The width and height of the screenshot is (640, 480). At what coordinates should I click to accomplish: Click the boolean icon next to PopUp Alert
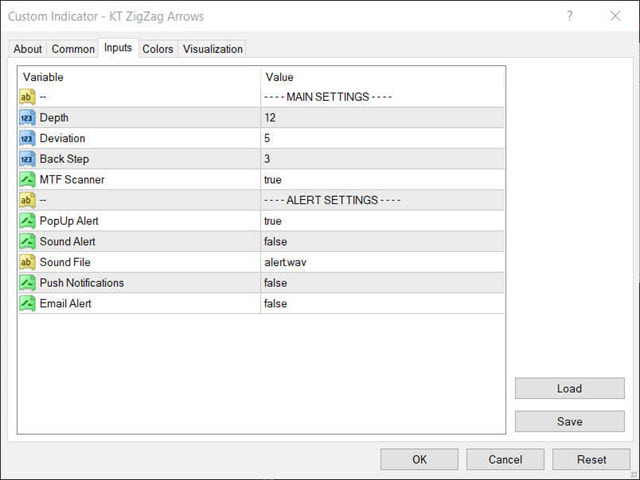pyautogui.click(x=27, y=221)
